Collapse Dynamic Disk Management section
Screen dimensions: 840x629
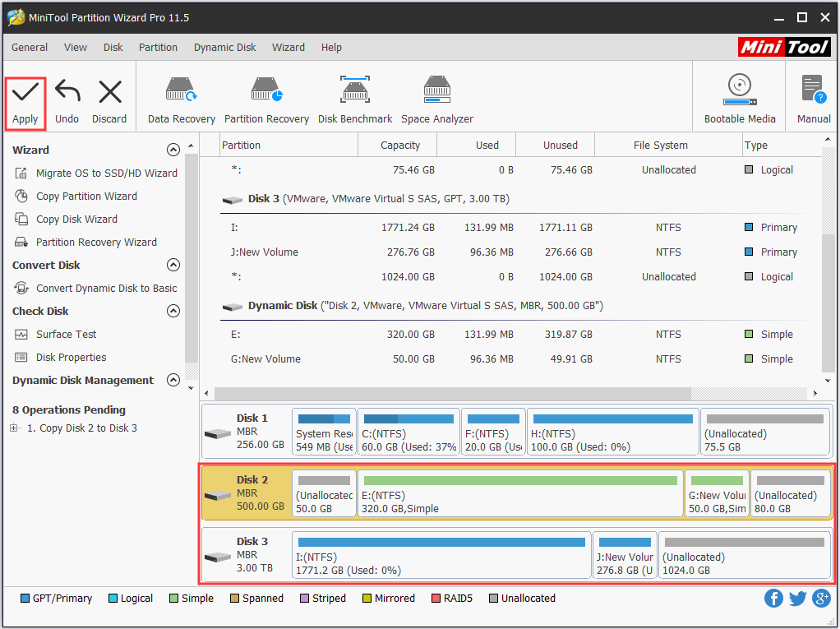(x=173, y=380)
